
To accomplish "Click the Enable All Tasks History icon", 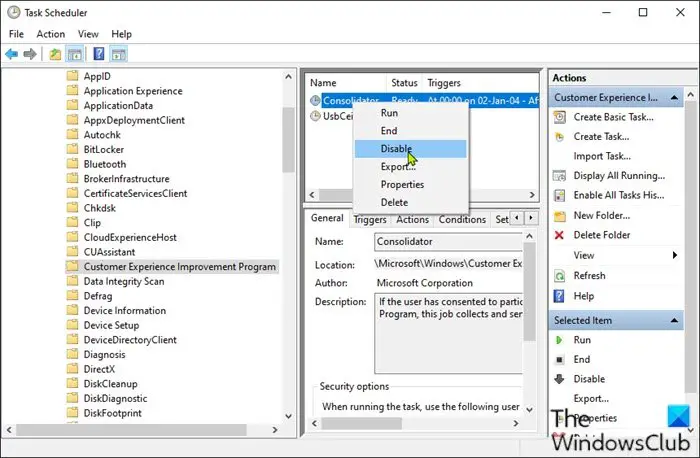I will click(559, 196).
